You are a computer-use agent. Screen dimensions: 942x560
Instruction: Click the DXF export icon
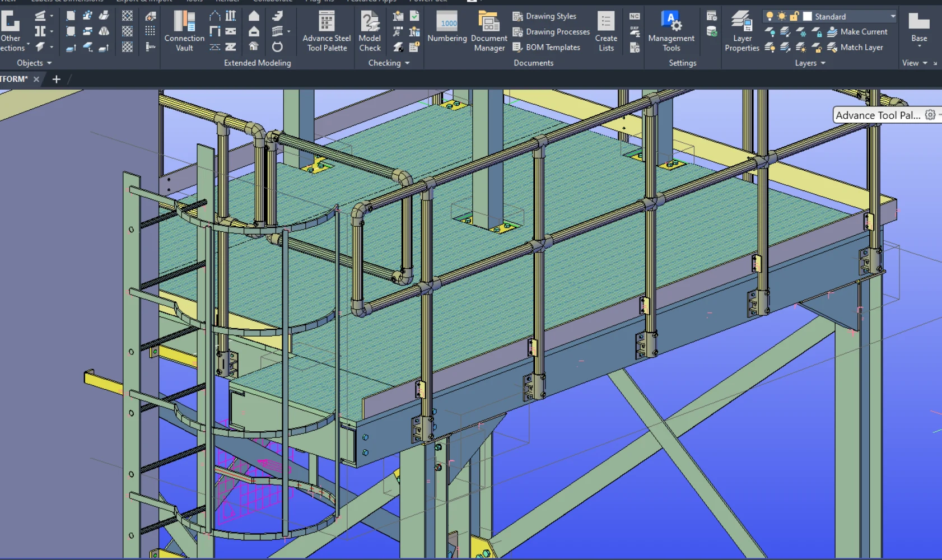[635, 31]
